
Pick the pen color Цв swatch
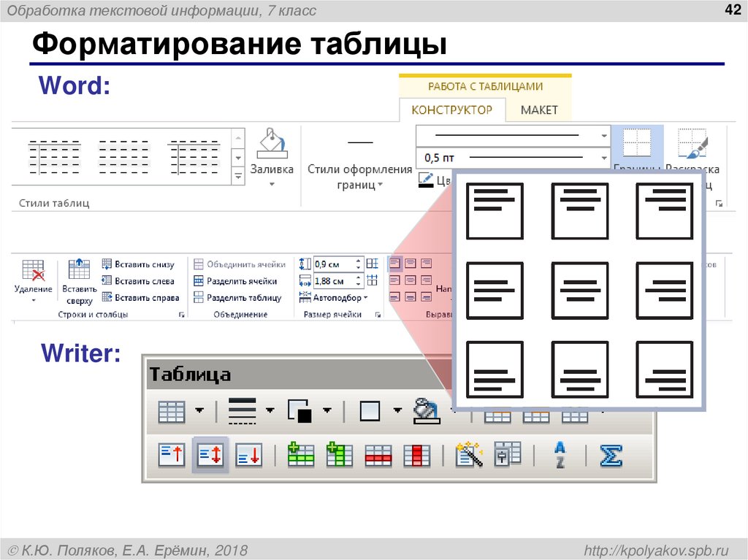coord(426,180)
